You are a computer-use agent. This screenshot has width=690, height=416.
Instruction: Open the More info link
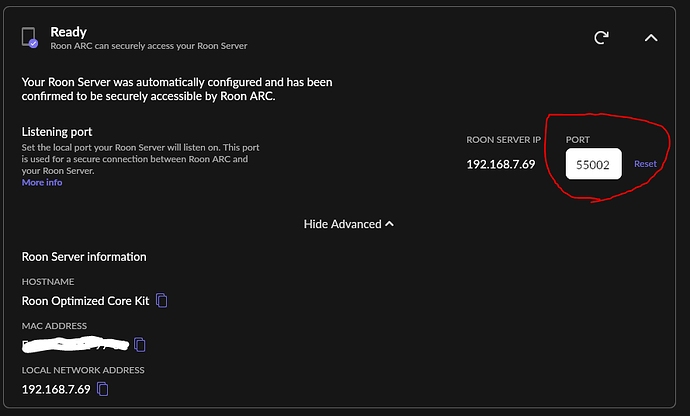pos(42,182)
